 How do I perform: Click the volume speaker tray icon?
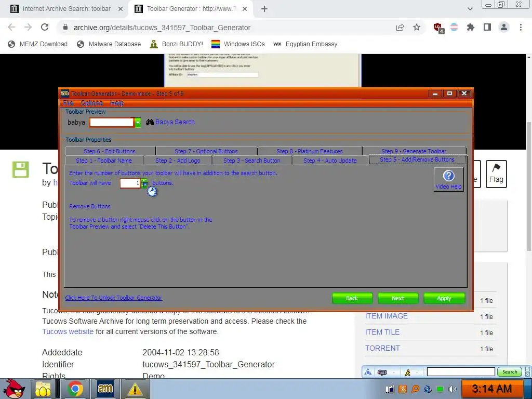click(x=452, y=389)
